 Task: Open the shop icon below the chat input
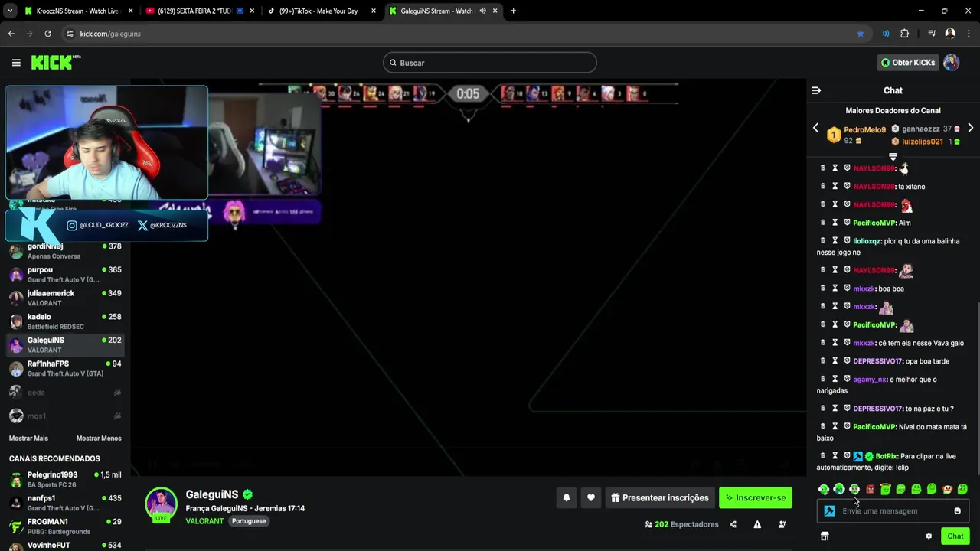[x=825, y=536]
